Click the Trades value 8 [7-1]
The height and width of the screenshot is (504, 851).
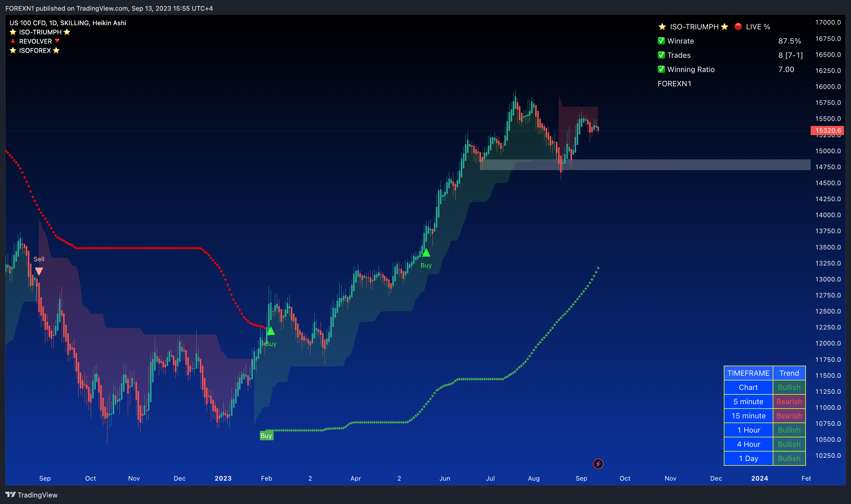coord(791,55)
